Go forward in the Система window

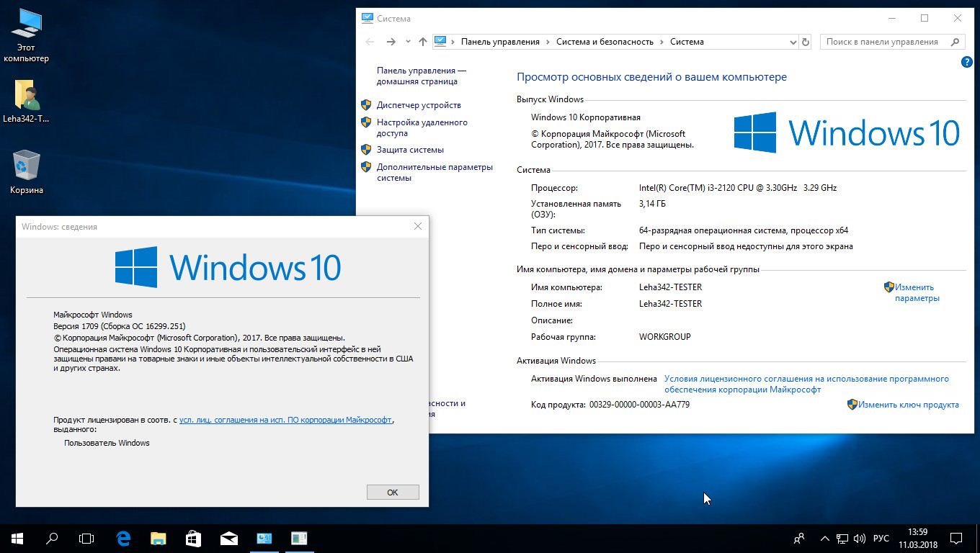pyautogui.click(x=391, y=42)
